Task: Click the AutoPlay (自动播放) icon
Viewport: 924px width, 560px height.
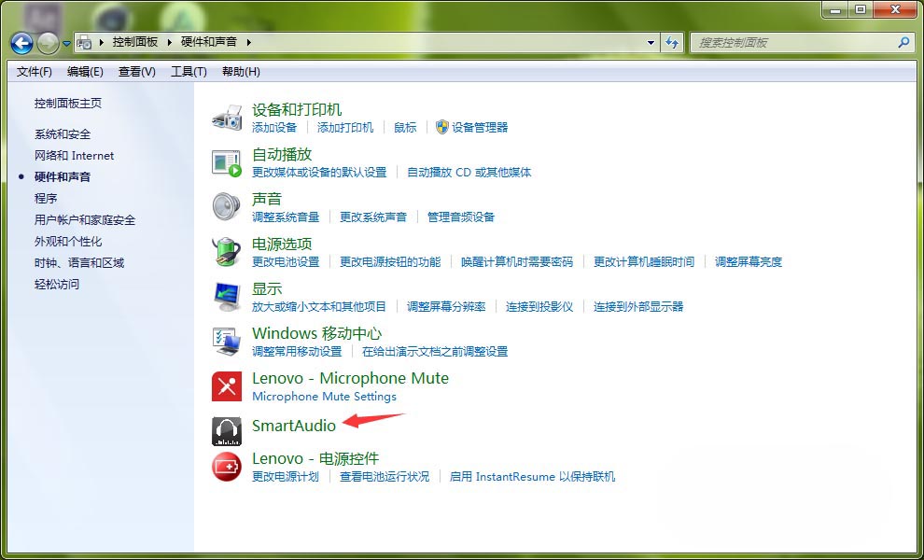Action: pos(227,162)
